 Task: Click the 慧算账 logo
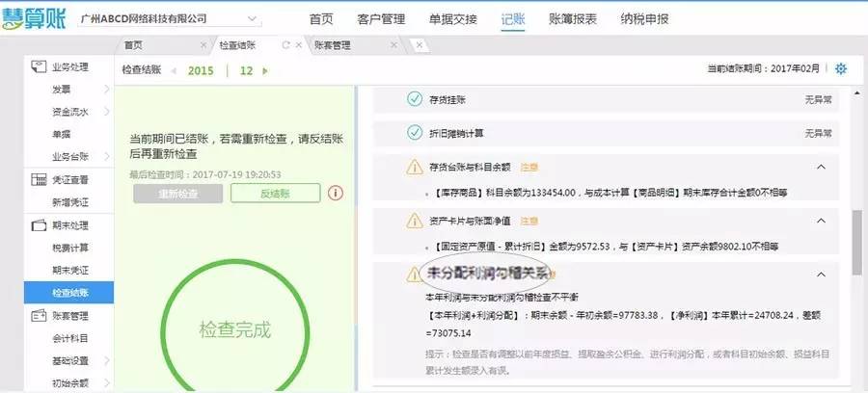click(x=35, y=17)
